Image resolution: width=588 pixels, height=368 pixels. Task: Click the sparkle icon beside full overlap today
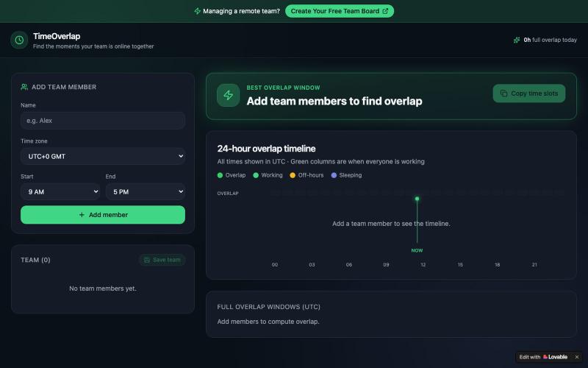click(517, 40)
